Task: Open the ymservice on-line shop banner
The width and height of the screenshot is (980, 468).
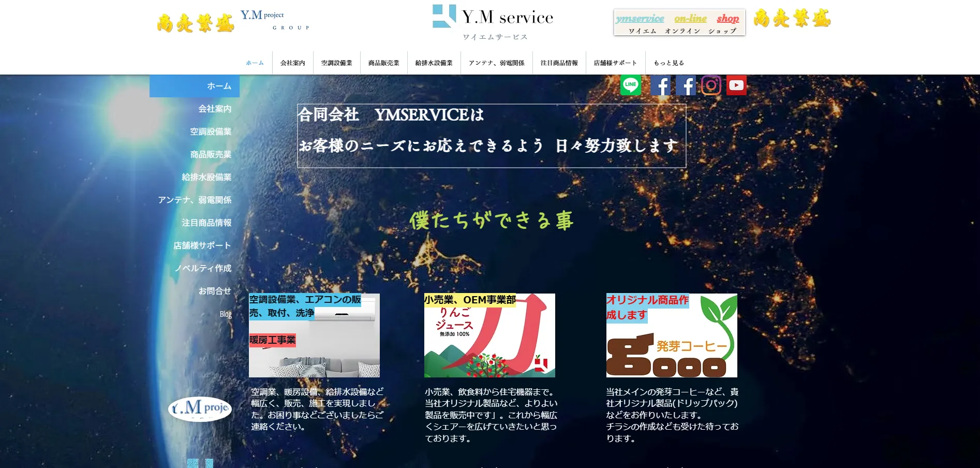Action: [679, 22]
